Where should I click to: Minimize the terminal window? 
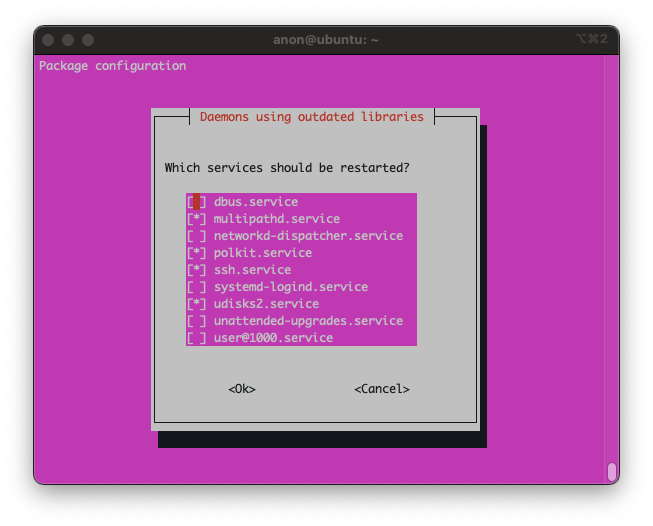(68, 40)
